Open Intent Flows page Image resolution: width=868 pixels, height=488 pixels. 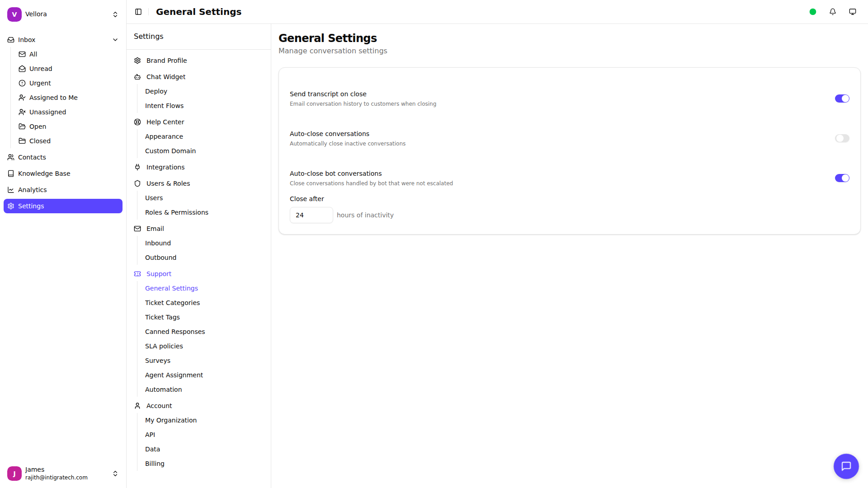pos(164,106)
